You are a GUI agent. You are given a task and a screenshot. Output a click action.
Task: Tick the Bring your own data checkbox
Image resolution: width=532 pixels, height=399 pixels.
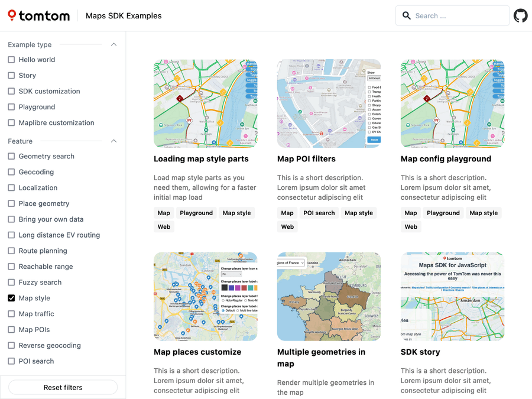(11, 219)
